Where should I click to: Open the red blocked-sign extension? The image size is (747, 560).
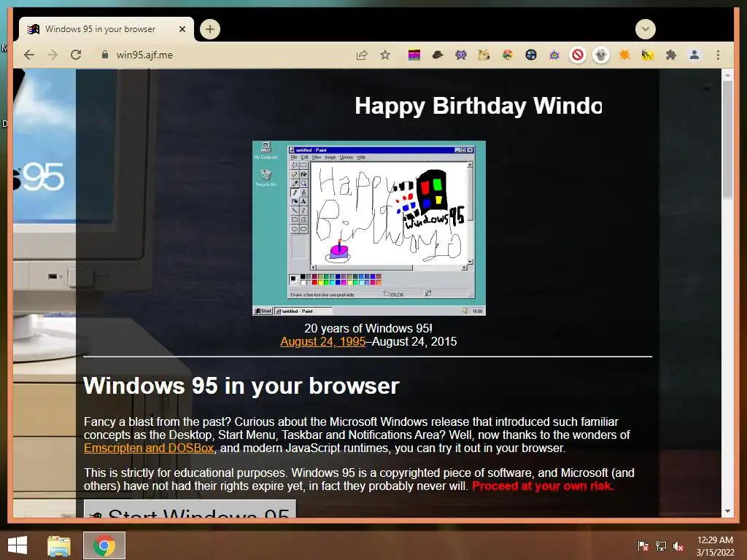[578, 55]
